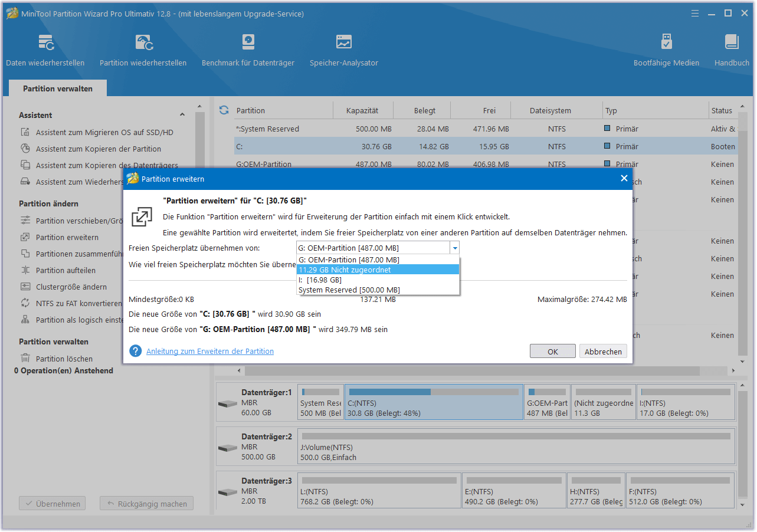Click Datenträger 2 disk icon
Screen dimensions: 757x532
[227, 448]
